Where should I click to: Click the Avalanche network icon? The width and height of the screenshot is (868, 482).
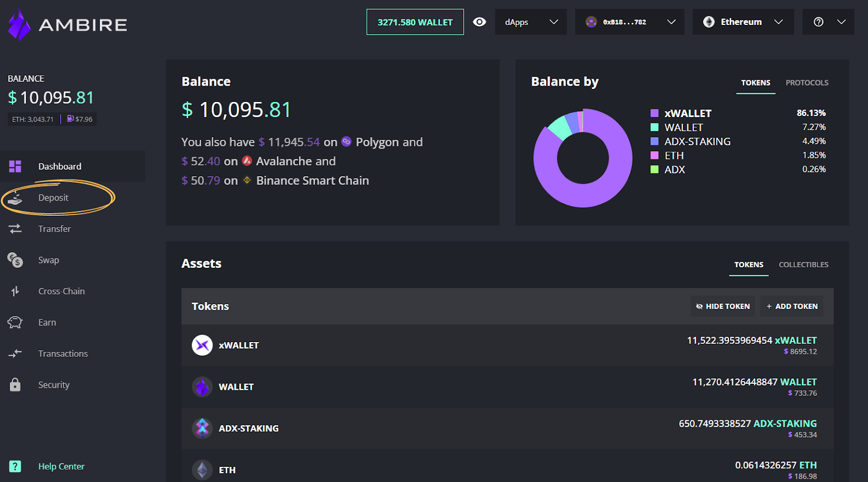[x=247, y=161]
